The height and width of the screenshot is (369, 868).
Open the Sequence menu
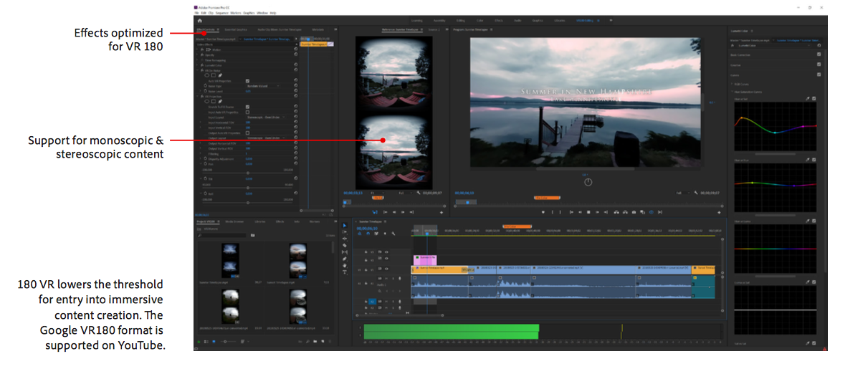pos(223,13)
